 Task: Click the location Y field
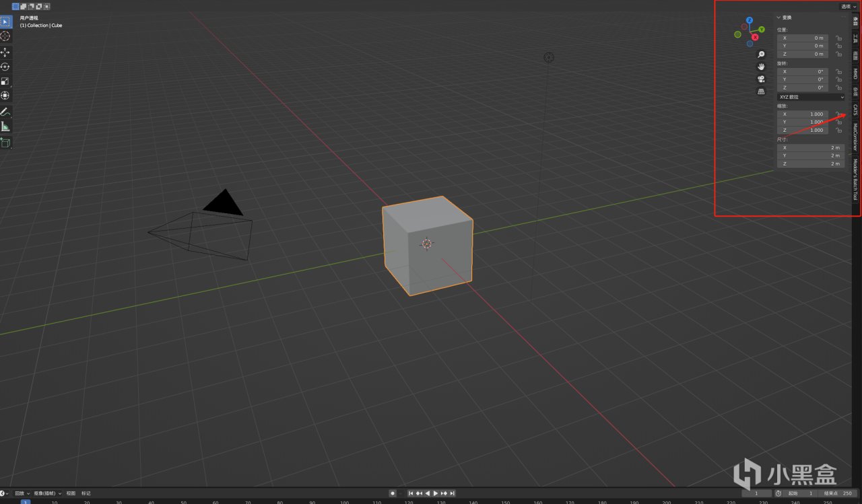click(x=803, y=46)
